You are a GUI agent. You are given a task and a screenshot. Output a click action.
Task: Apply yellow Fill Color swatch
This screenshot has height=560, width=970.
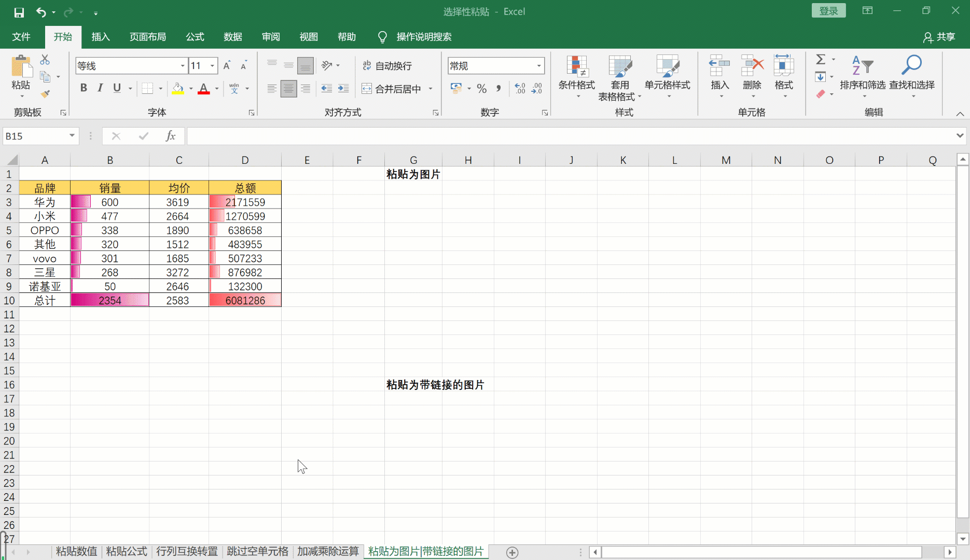click(178, 89)
